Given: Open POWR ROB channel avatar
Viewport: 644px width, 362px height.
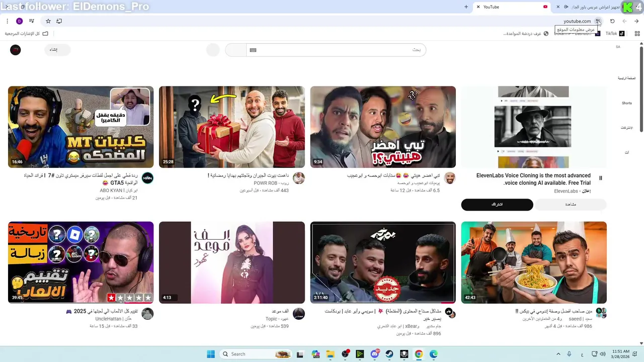Looking at the screenshot, I should click(299, 178).
